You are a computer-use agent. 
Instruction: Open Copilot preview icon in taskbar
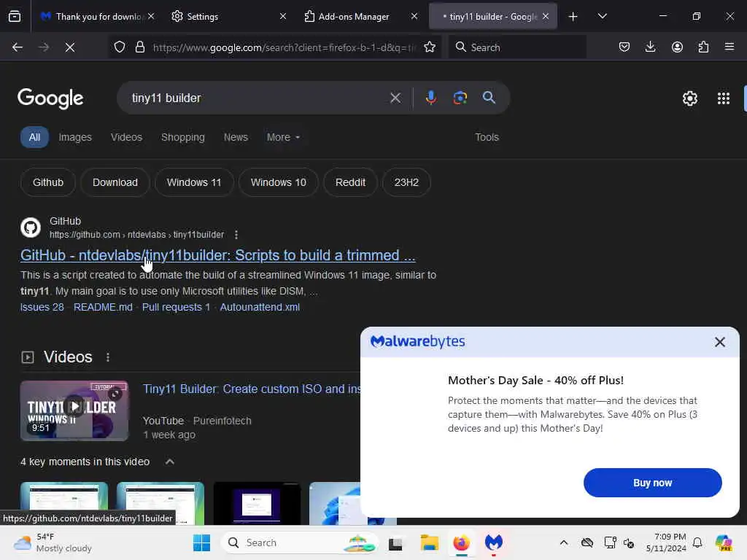pyautogui.click(x=724, y=542)
